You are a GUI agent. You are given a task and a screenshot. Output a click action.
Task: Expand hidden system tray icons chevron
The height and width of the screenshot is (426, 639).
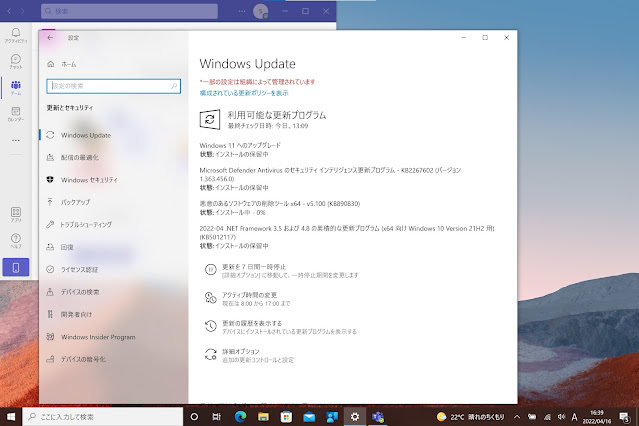pos(517,417)
